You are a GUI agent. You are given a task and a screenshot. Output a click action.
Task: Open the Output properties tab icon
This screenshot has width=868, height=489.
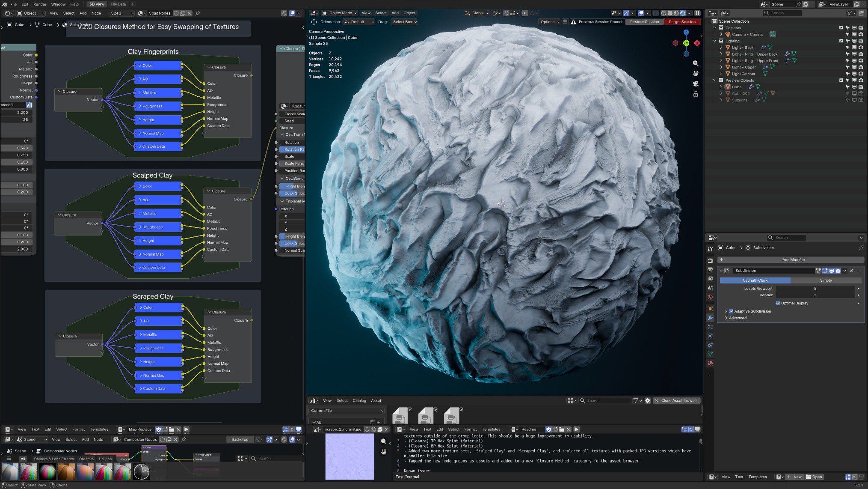(710, 270)
